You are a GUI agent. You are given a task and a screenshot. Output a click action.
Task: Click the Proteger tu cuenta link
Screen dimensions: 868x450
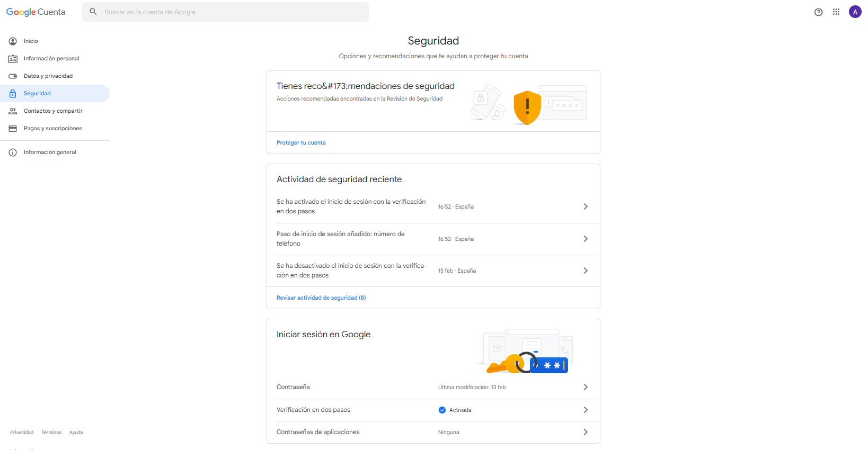click(x=301, y=142)
